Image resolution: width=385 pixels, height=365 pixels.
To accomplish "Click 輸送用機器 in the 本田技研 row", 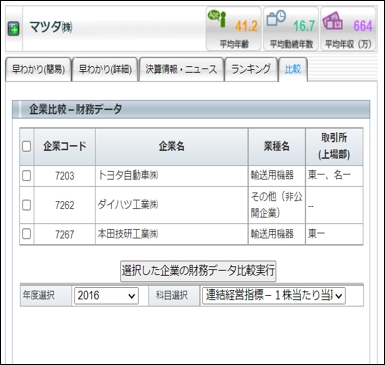I will pyautogui.click(x=272, y=234).
